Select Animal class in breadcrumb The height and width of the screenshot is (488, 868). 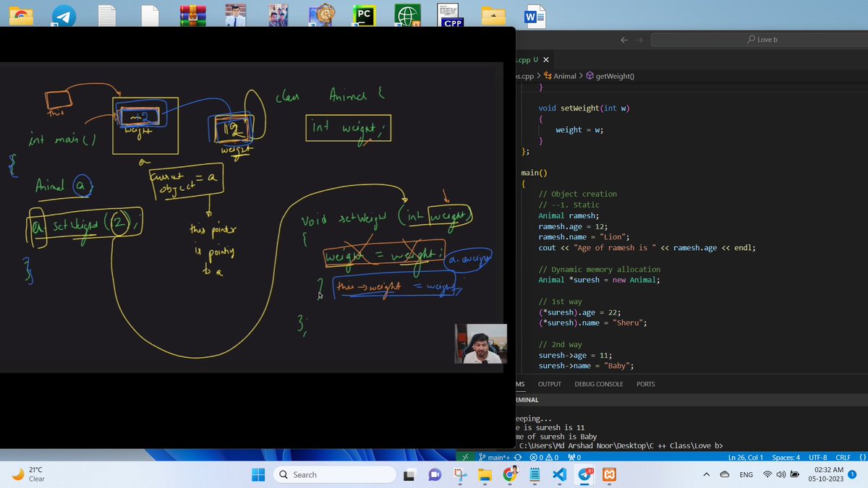(x=560, y=76)
